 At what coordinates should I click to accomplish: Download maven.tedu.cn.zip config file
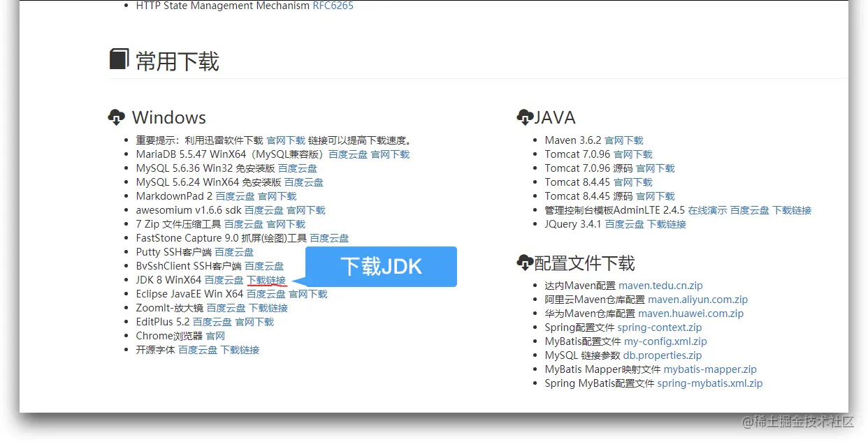coord(660,286)
